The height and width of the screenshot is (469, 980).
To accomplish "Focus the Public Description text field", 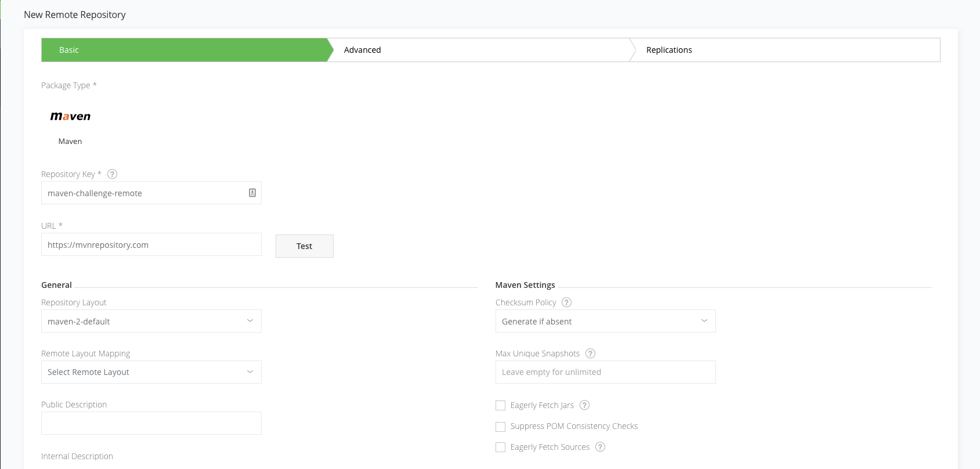I will pos(151,423).
